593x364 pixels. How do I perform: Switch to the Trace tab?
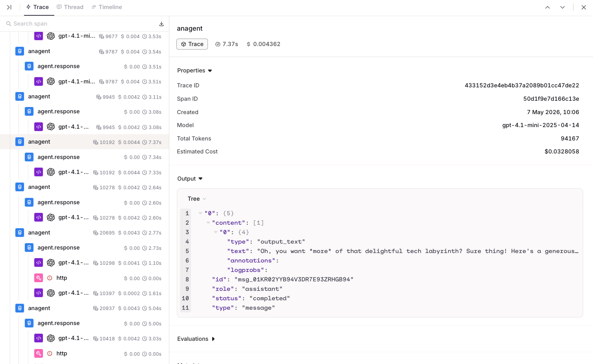pyautogui.click(x=37, y=7)
